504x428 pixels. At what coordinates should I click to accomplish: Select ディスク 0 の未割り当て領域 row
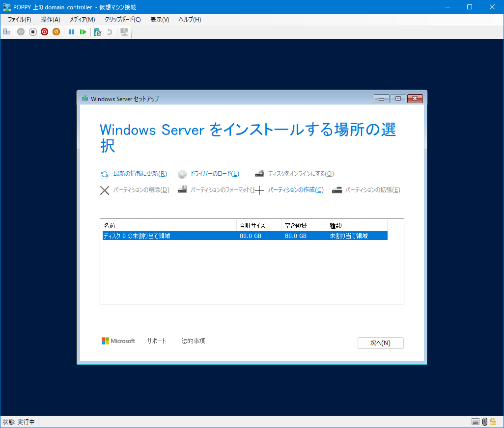[245, 236]
